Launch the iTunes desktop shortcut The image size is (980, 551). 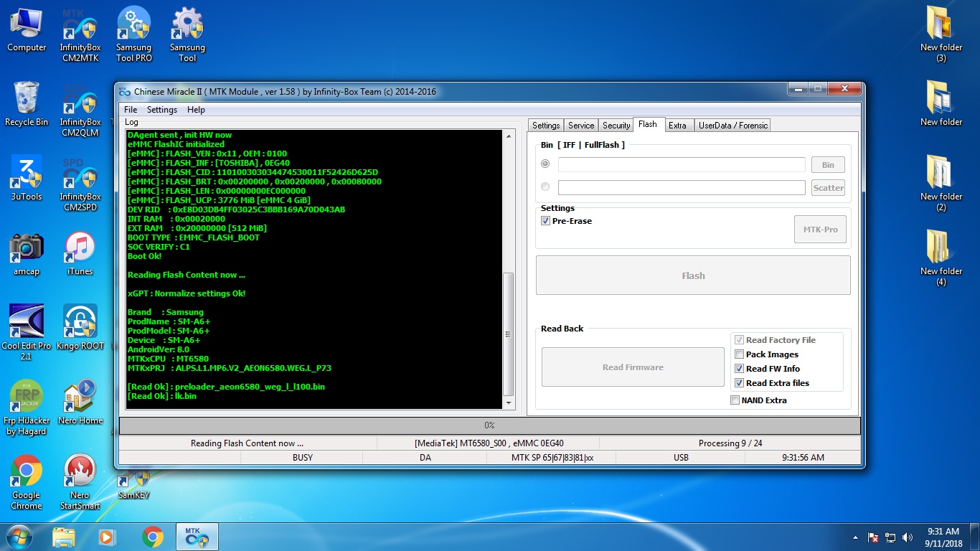pos(80,253)
